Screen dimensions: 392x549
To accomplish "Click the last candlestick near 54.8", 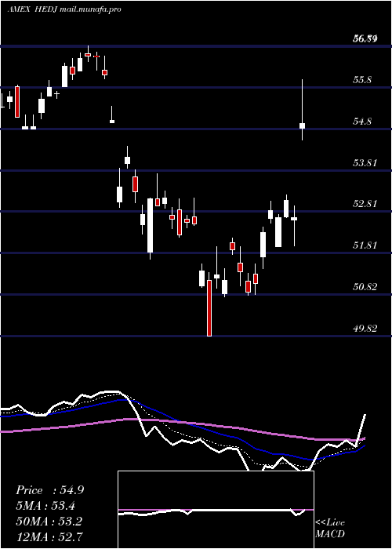I will pos(302,125).
